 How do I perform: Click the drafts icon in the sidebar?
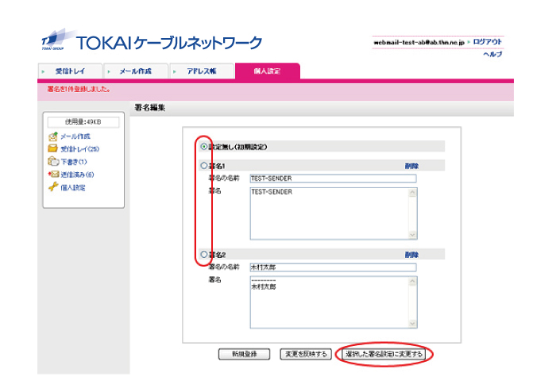pyautogui.click(x=53, y=161)
